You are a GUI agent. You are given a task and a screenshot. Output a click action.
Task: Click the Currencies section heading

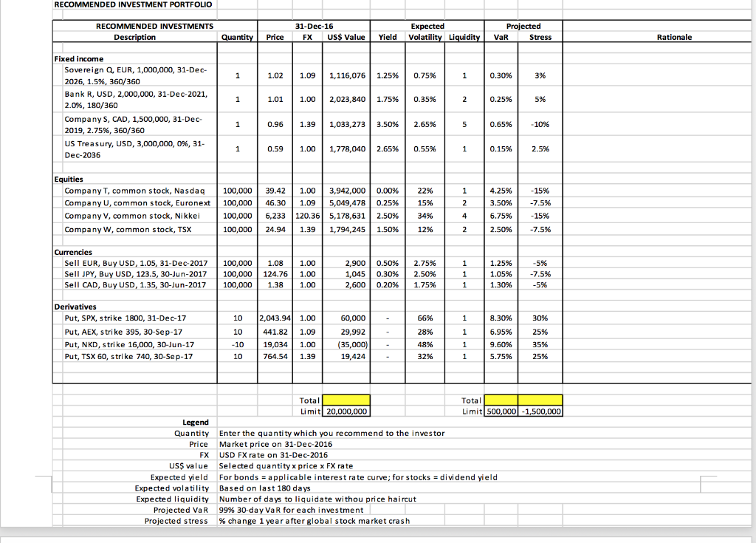(x=73, y=252)
